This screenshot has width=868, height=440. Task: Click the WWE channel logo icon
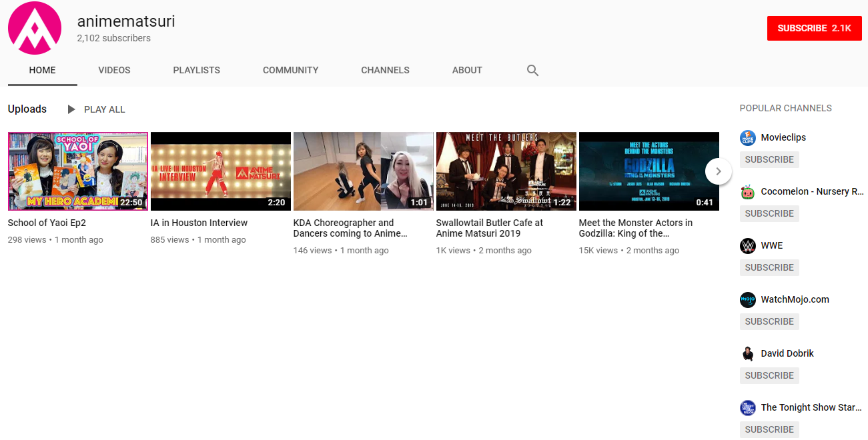click(748, 246)
